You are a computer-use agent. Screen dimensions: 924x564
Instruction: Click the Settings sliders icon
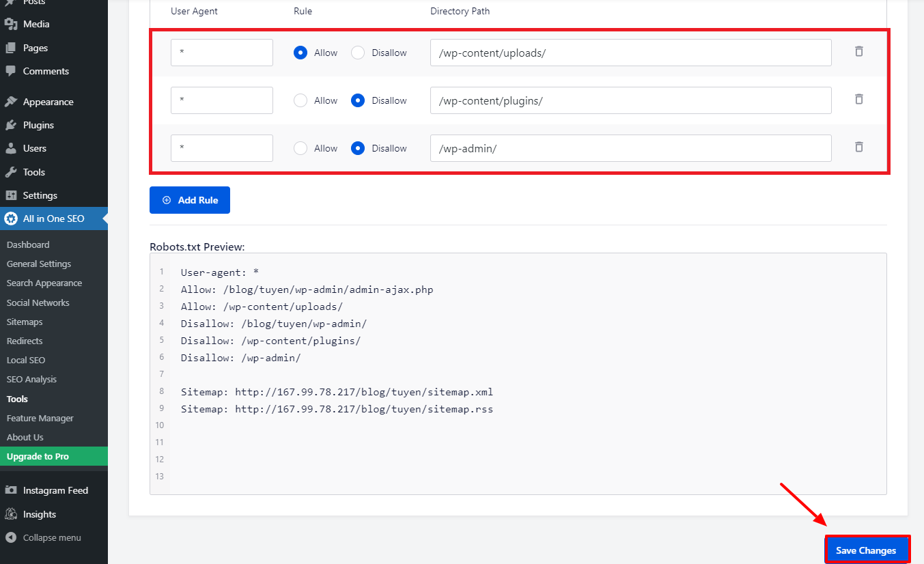point(11,195)
